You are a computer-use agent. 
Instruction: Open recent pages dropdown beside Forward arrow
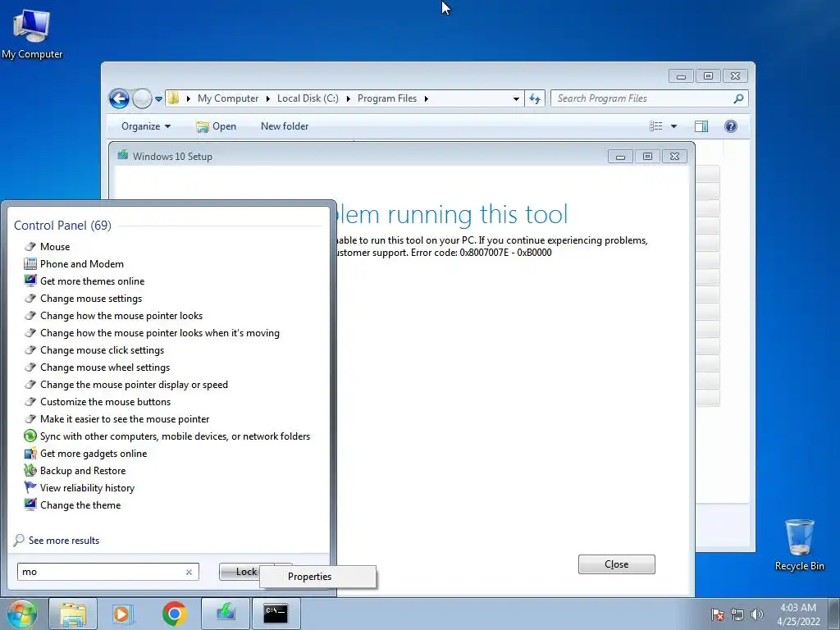(158, 99)
